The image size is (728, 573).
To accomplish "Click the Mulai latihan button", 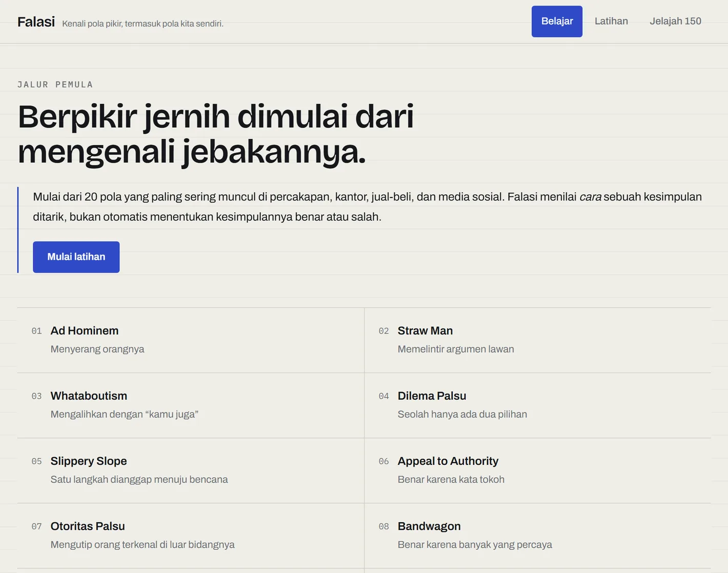I will (76, 257).
